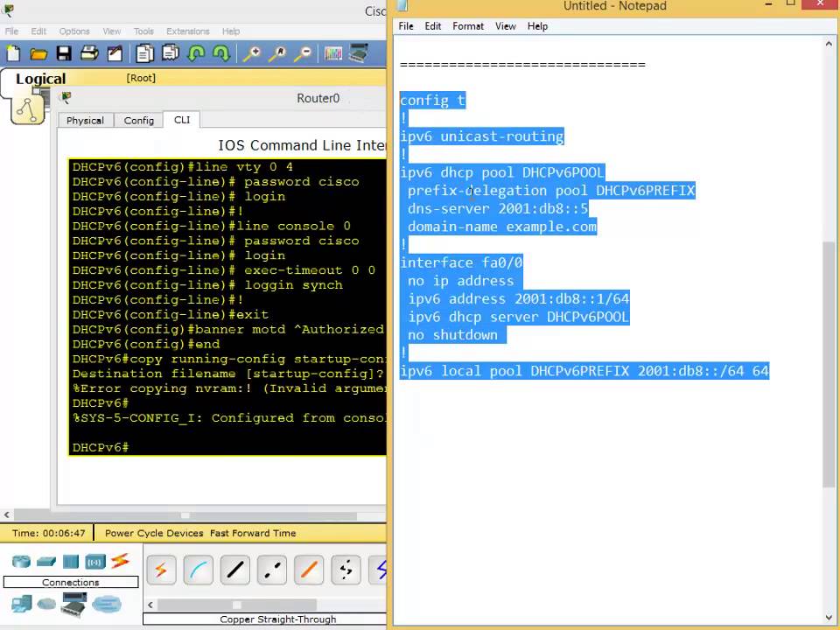Viewport: 840px width, 630px height.
Task: Select the Multiuser Connection category
Action: [107, 605]
